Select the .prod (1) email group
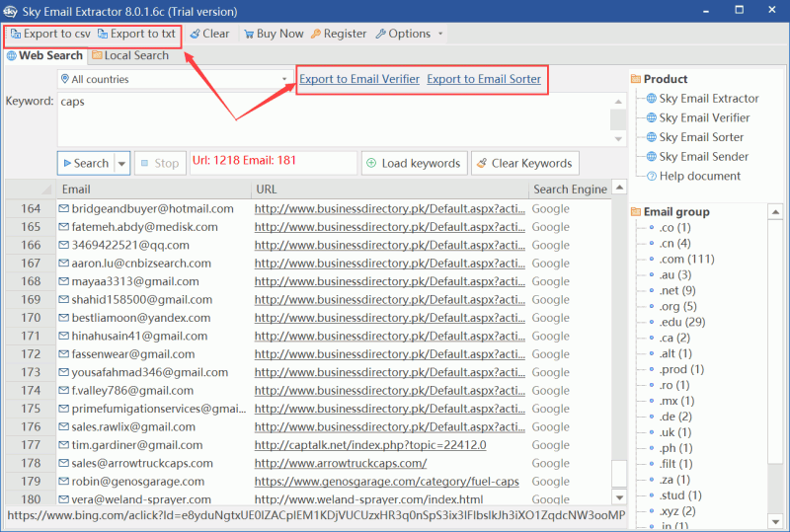790x532 pixels. (x=681, y=369)
